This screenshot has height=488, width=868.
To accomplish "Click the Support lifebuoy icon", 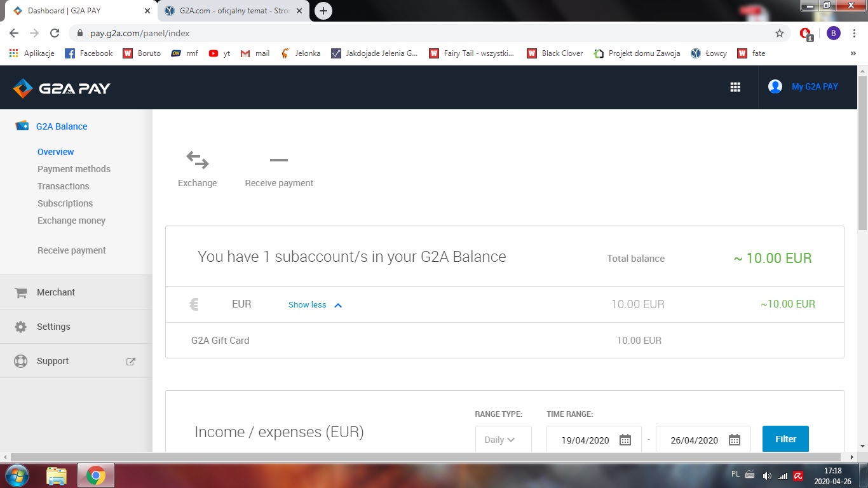I will pyautogui.click(x=21, y=361).
